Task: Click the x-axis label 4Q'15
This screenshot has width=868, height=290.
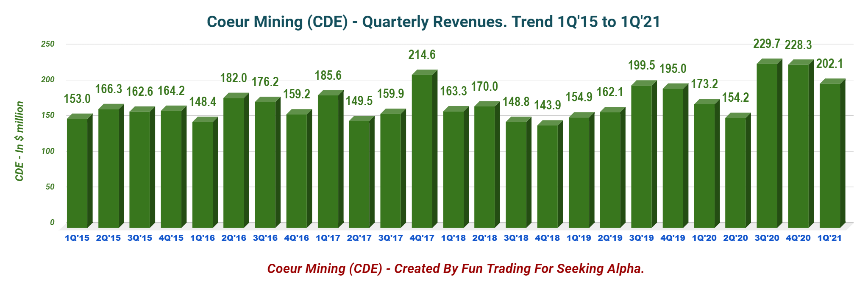Action: coord(171,238)
